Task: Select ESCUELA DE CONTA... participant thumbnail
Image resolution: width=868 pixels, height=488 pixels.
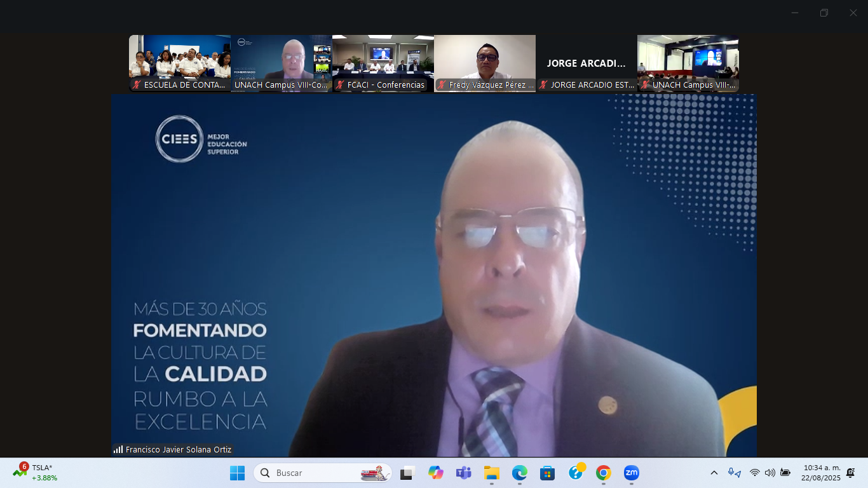Action: coord(180,63)
